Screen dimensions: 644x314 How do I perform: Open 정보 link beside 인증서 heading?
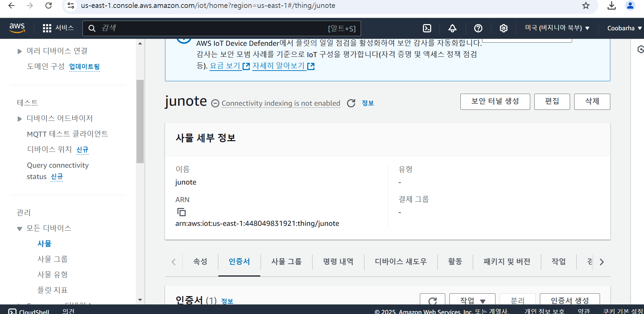tap(227, 301)
